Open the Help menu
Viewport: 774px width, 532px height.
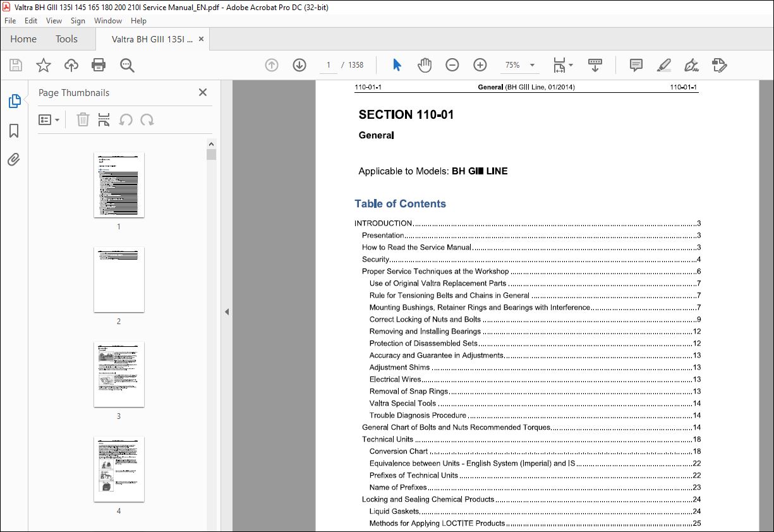coord(138,21)
